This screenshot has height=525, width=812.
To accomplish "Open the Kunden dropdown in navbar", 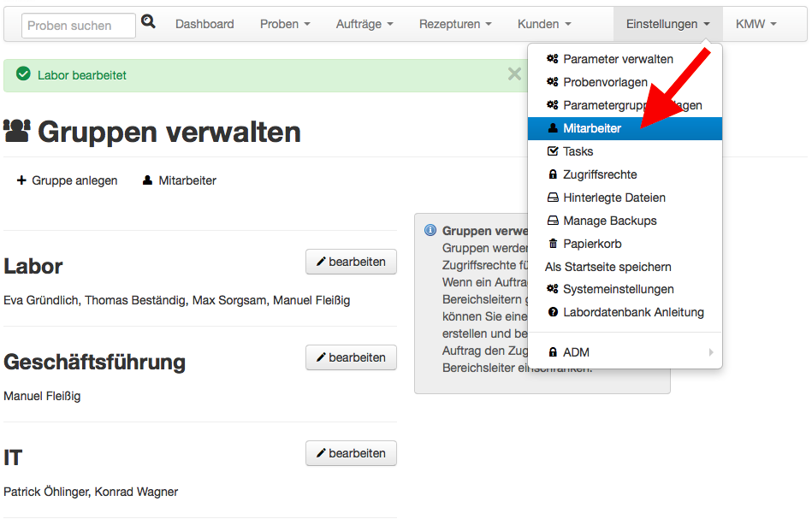I will point(543,24).
